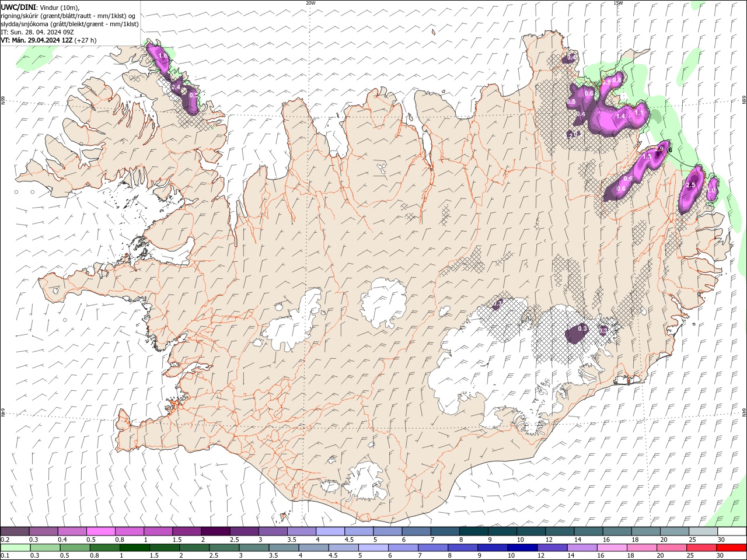Pick the 7 swatch in the rain legend
The height and width of the screenshot is (560, 747).
(x=433, y=548)
